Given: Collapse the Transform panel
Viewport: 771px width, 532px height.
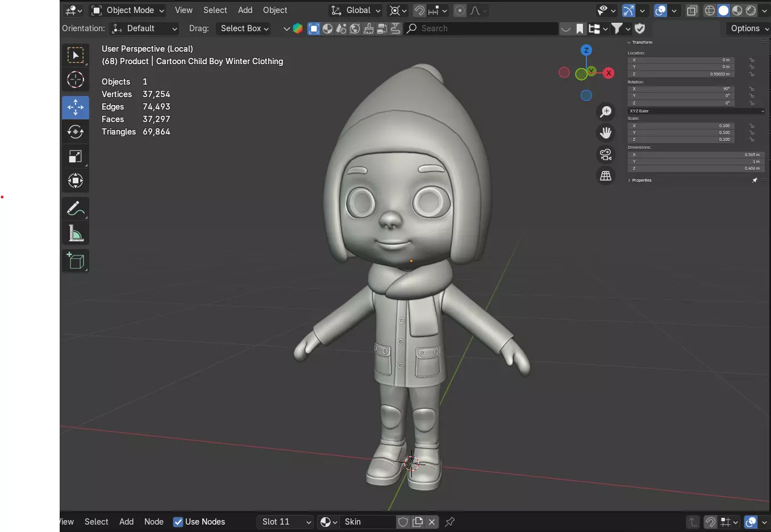Looking at the screenshot, I should (x=629, y=42).
